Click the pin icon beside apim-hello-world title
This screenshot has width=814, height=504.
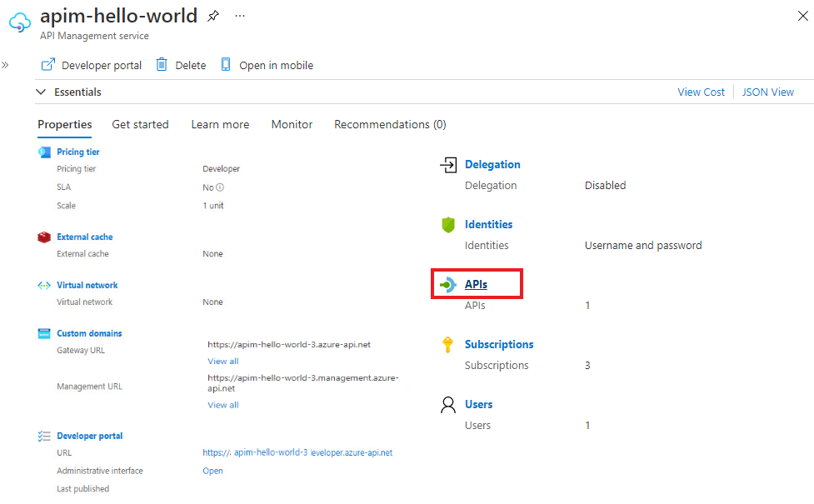click(213, 16)
